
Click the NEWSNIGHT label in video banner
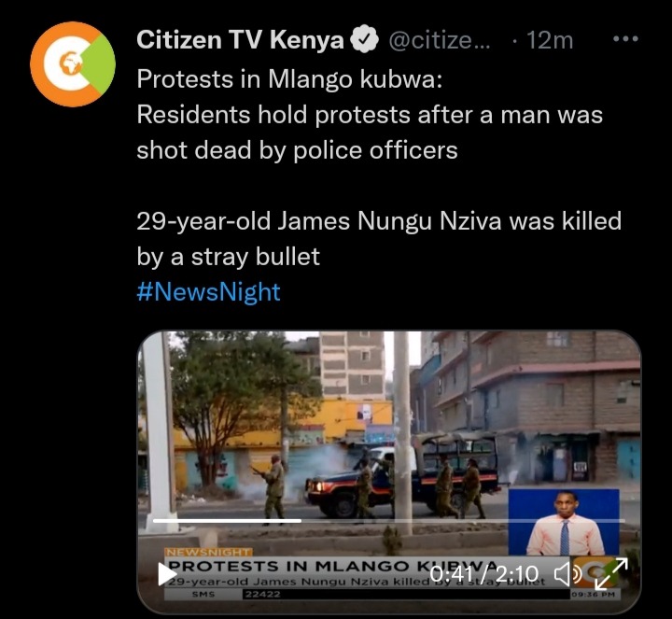coord(209,552)
